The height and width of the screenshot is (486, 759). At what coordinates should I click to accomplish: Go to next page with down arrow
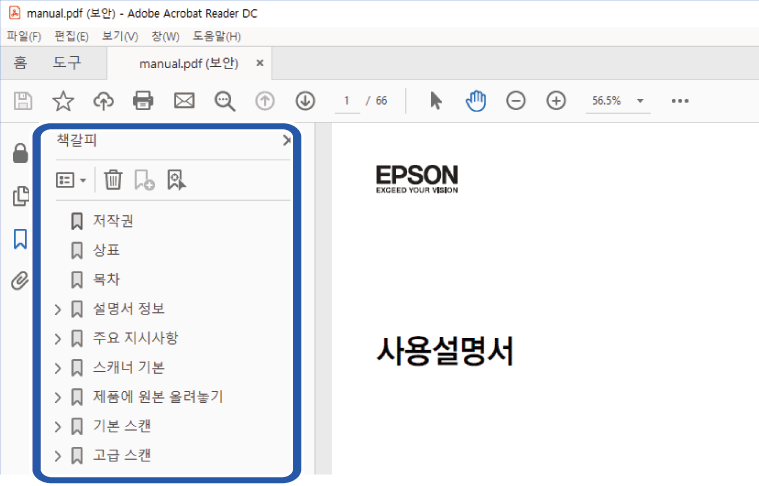305,101
